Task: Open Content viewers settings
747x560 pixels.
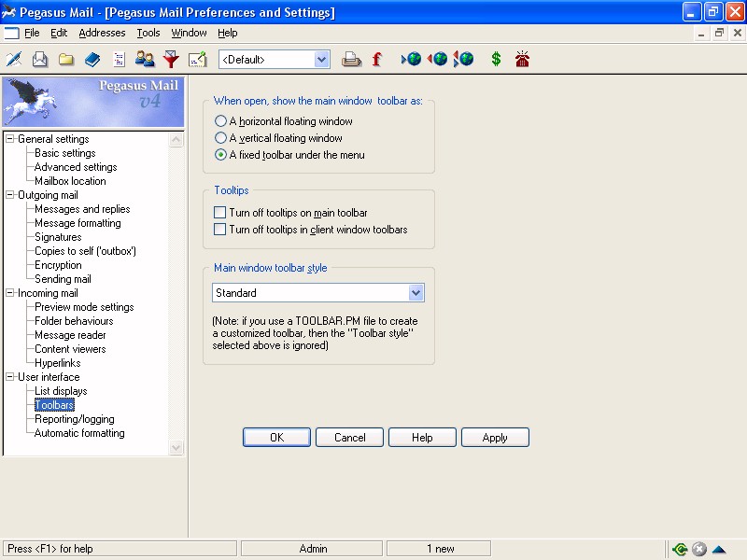Action: pyautogui.click(x=70, y=349)
